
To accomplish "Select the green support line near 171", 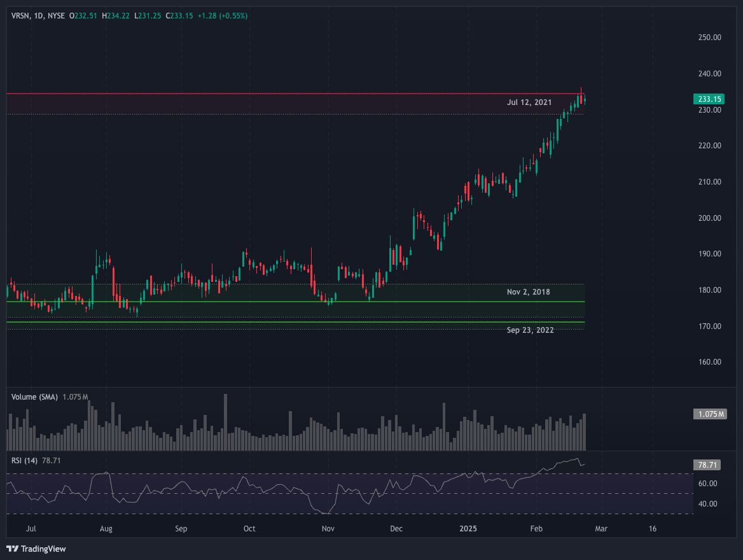I will [x=295, y=322].
